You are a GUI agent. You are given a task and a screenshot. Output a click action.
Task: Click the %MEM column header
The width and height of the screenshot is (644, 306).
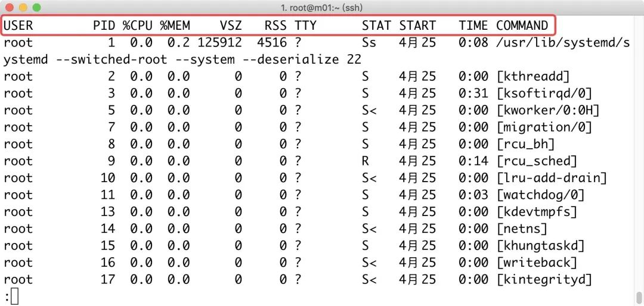[175, 26]
